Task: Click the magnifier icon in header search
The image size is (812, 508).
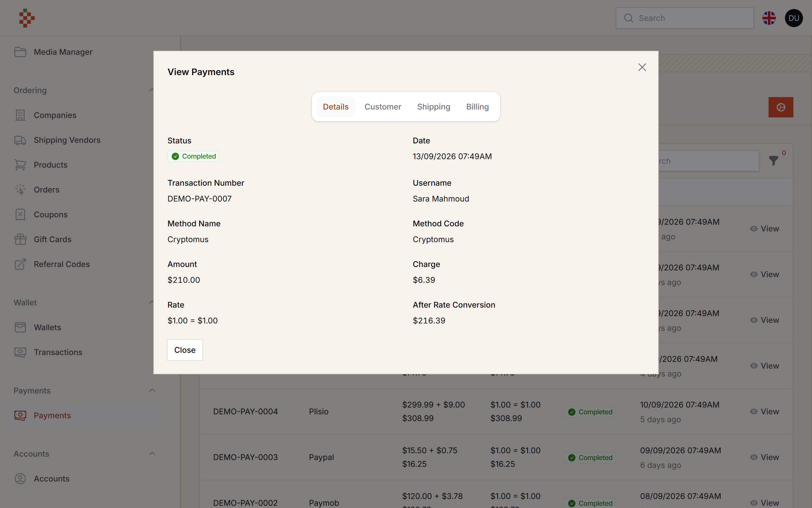Action: pos(628,18)
